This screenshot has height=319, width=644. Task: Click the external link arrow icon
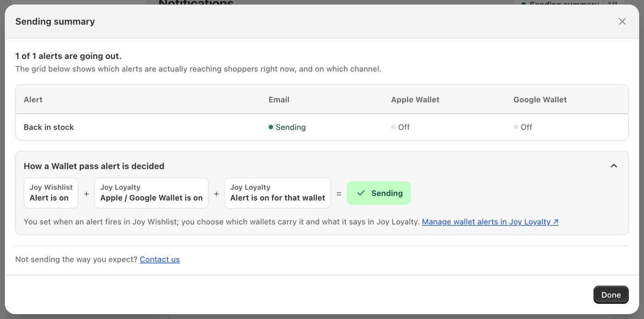tap(556, 222)
